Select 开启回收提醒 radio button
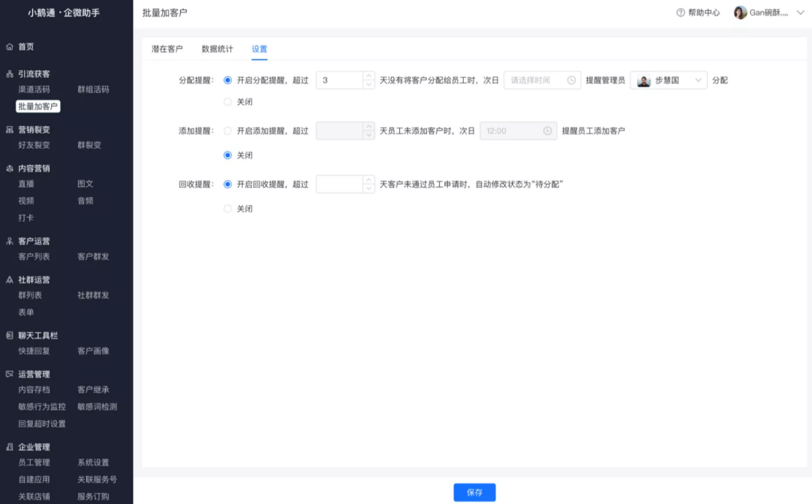 click(227, 184)
